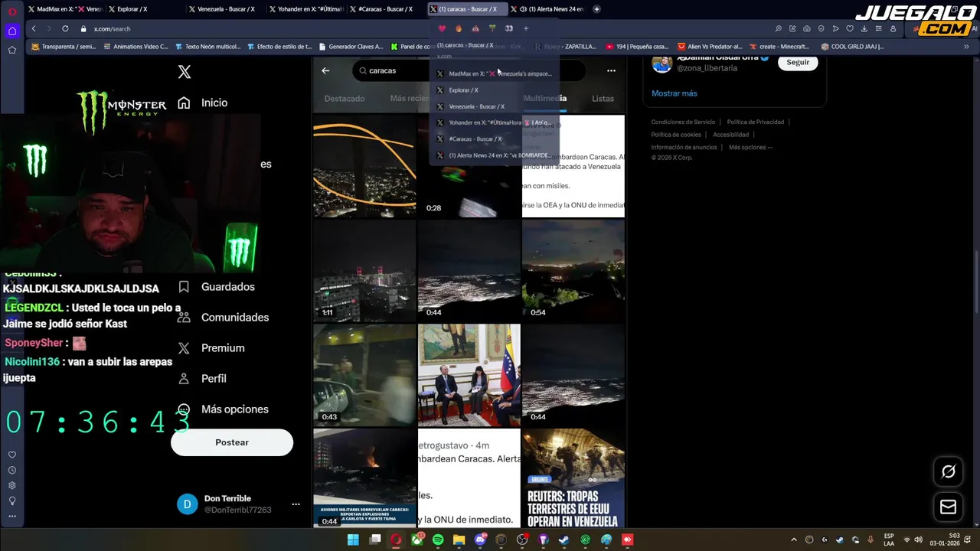
Task: Select 'Explorar / X' in tab list popup
Action: (x=494, y=90)
